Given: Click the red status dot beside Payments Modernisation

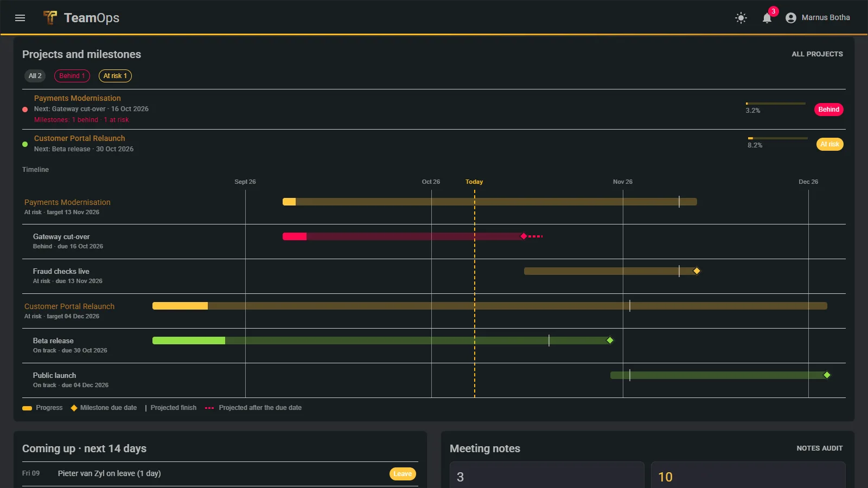Looking at the screenshot, I should [25, 110].
